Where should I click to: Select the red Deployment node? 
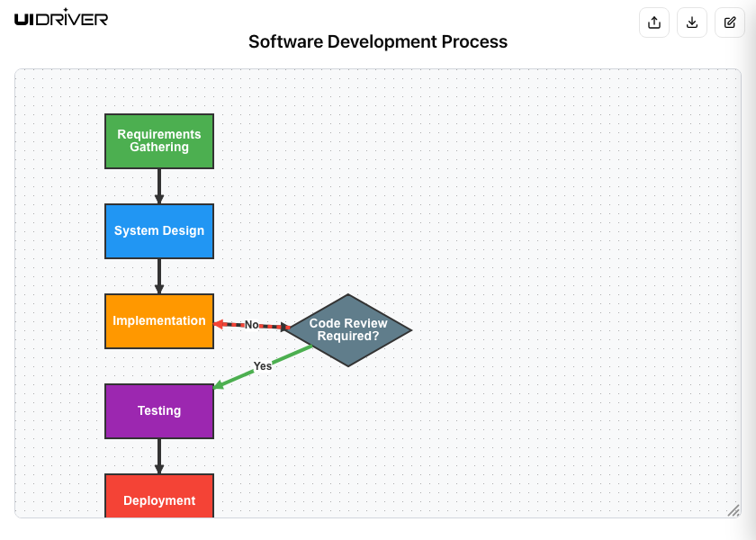click(159, 498)
